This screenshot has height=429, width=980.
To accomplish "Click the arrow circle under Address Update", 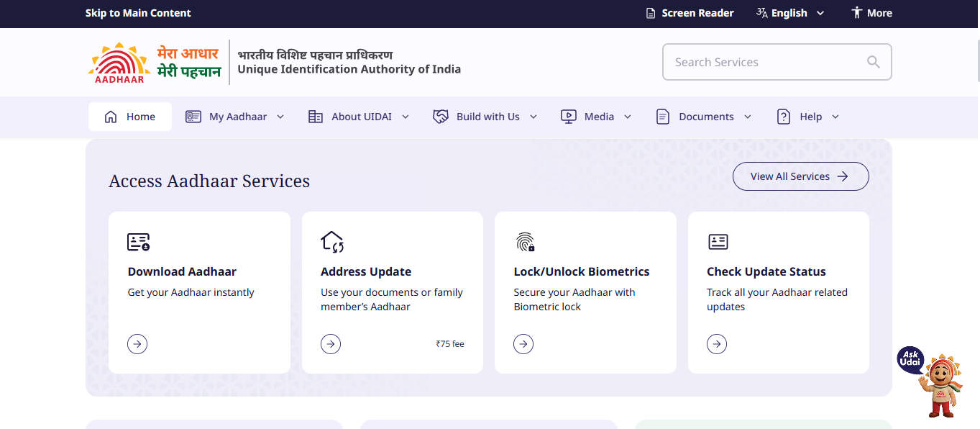I will coord(331,344).
